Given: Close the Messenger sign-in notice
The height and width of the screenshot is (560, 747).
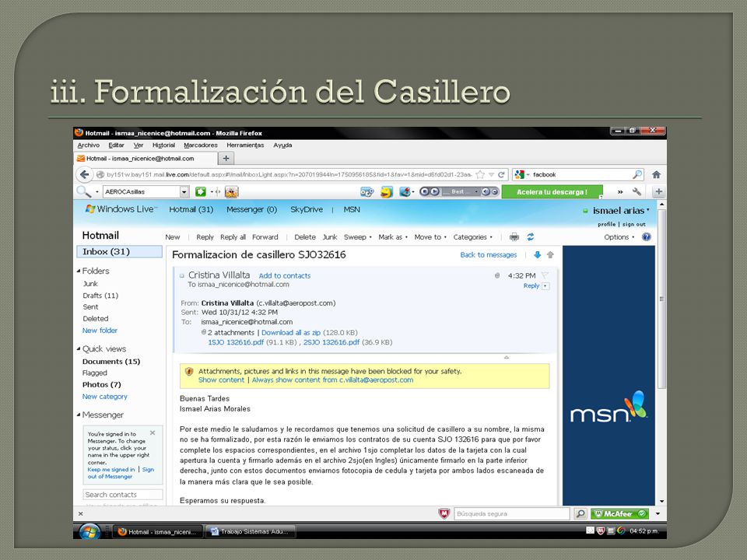Looking at the screenshot, I should coord(153,433).
